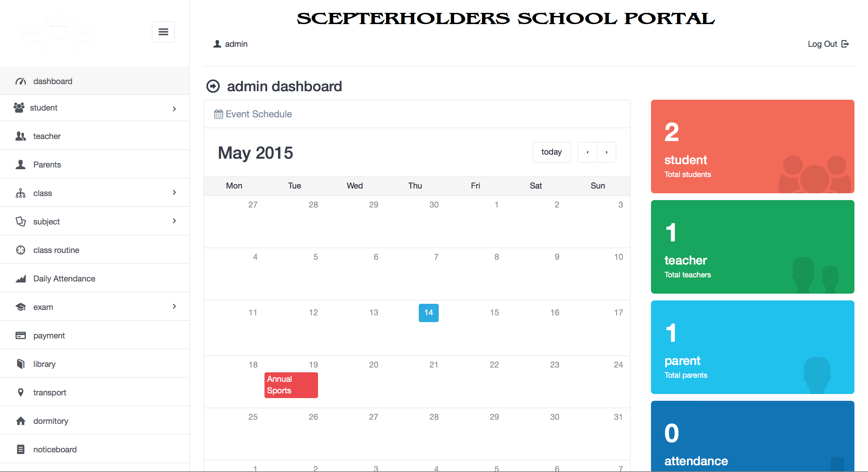868x472 pixels.
Task: Click the Daily Attendance chart icon
Action: point(21,278)
